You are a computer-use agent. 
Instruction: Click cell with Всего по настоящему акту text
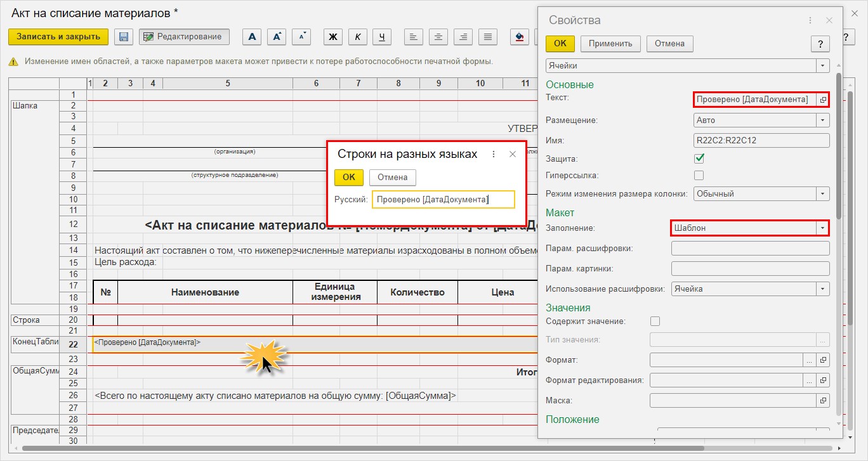pyautogui.click(x=275, y=396)
